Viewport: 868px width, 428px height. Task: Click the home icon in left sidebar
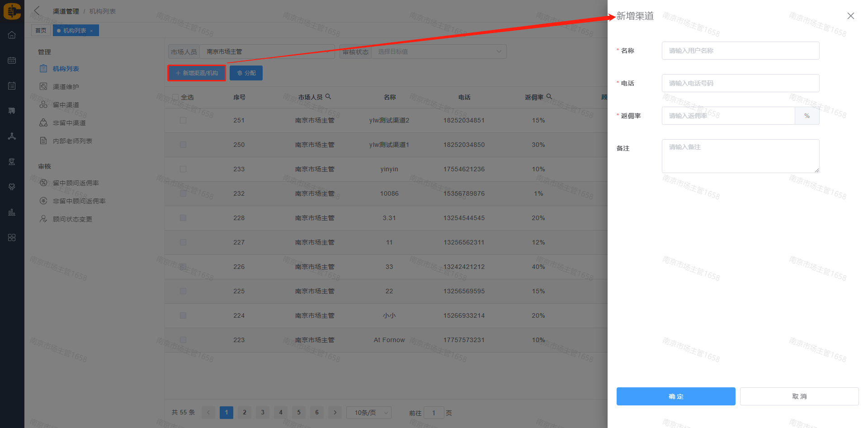tap(12, 35)
